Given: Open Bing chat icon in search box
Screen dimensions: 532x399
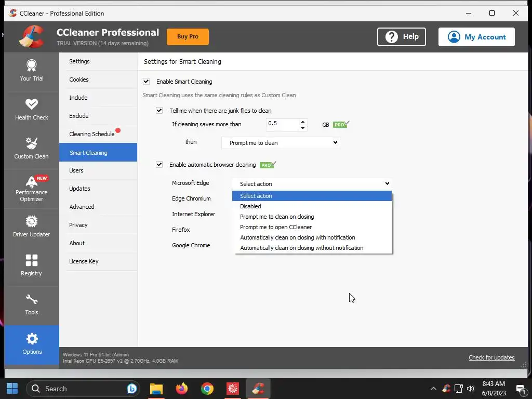Looking at the screenshot, I should 131,388.
